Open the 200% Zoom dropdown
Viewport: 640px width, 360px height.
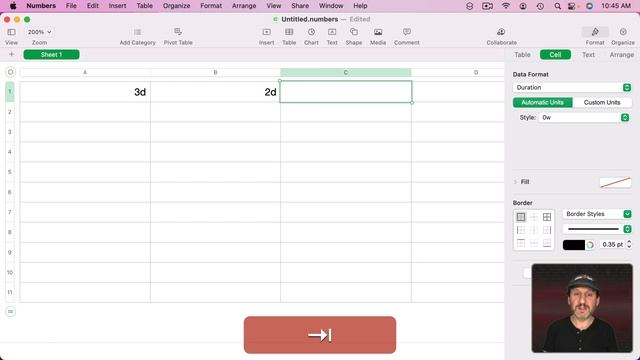click(40, 32)
